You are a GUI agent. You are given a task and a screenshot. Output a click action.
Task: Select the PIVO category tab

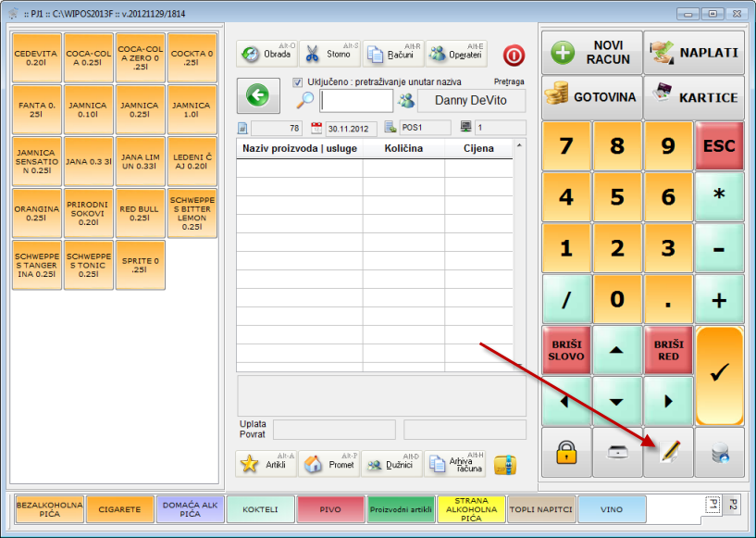point(330,509)
